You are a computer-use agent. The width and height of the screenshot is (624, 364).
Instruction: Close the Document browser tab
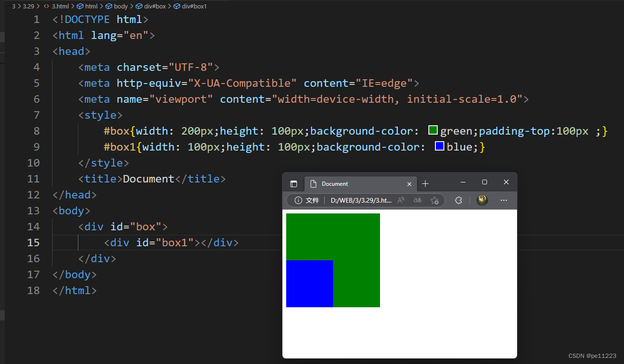409,184
